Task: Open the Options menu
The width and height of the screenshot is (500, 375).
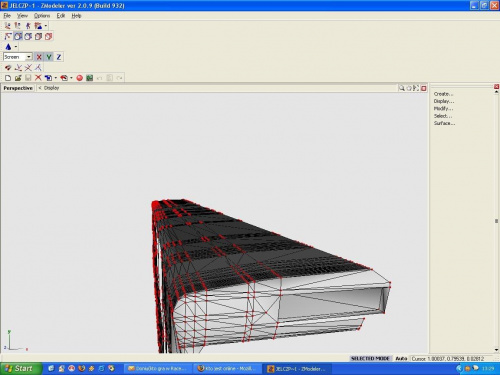Action: 42,16
